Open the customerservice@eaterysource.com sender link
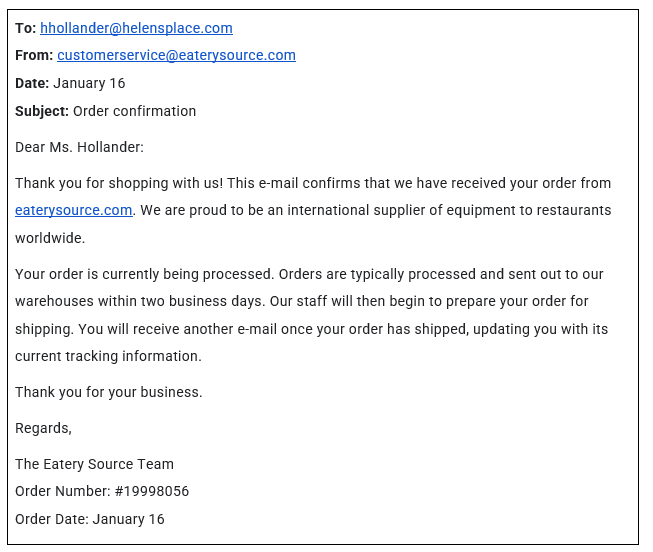This screenshot has height=552, width=653. click(176, 55)
